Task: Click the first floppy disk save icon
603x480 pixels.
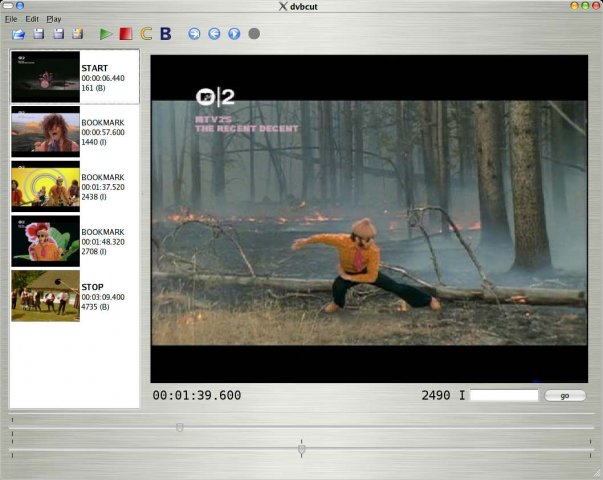Action: (39, 34)
